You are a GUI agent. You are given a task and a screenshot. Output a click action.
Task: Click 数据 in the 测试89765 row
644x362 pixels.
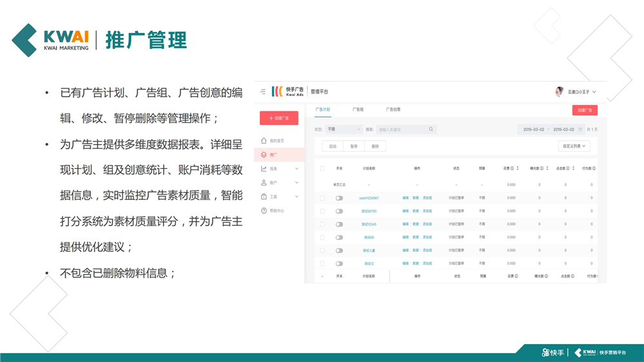tap(415, 211)
